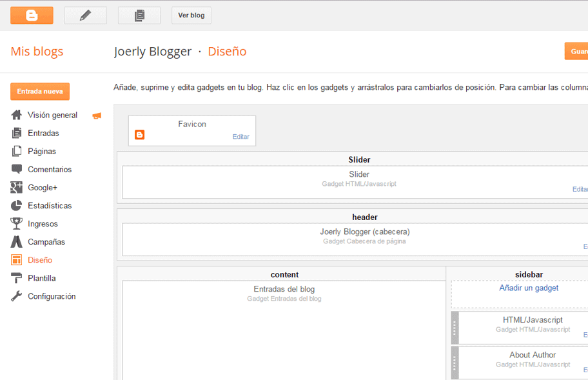Viewport: 588px width, 380px height.
Task: Click the Plantilla paint roller icon
Action: pyautogui.click(x=17, y=278)
